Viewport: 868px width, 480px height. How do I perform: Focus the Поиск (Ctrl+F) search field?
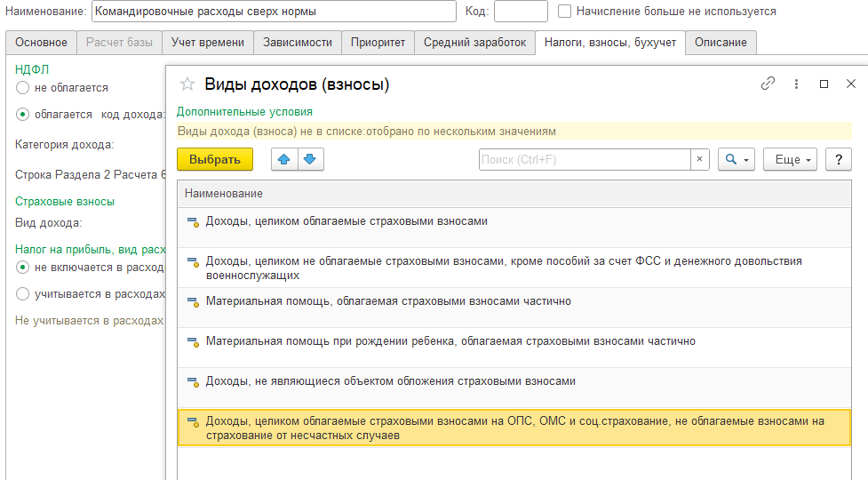585,159
